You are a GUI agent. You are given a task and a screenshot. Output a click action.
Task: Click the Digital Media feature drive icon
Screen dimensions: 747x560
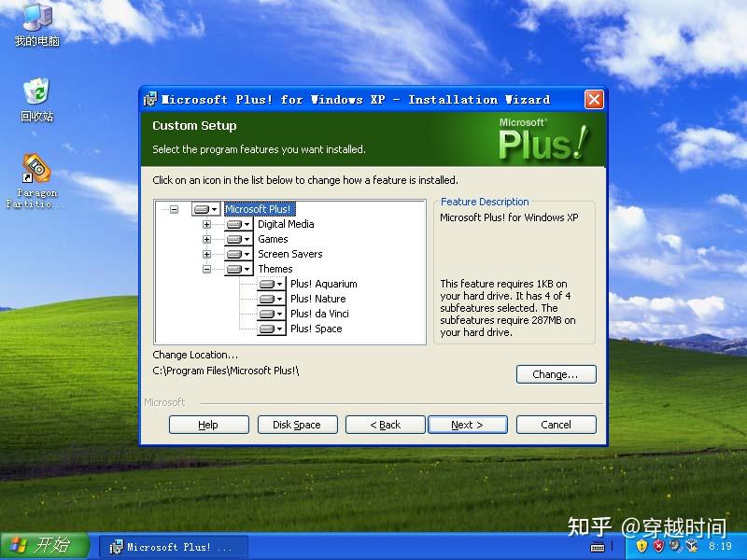[x=233, y=224]
